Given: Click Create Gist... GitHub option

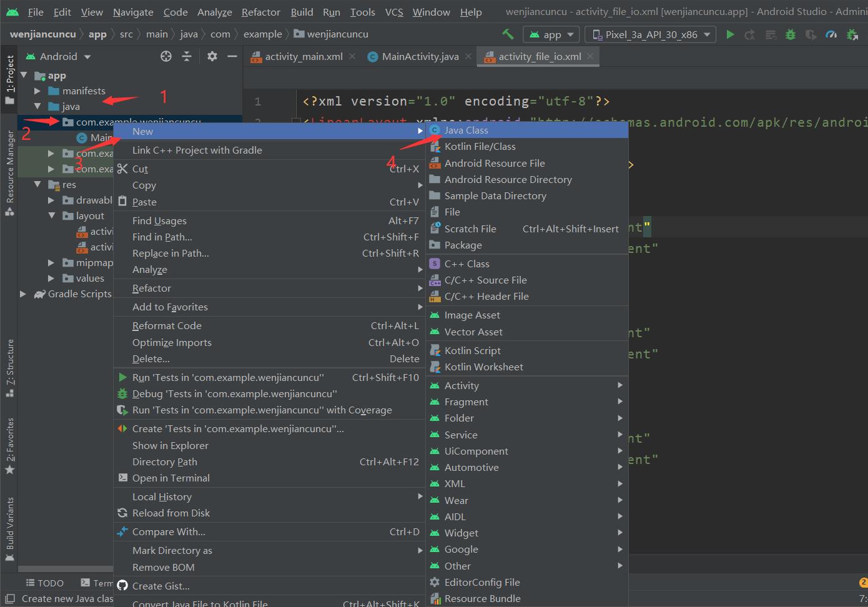Looking at the screenshot, I should [269, 586].
